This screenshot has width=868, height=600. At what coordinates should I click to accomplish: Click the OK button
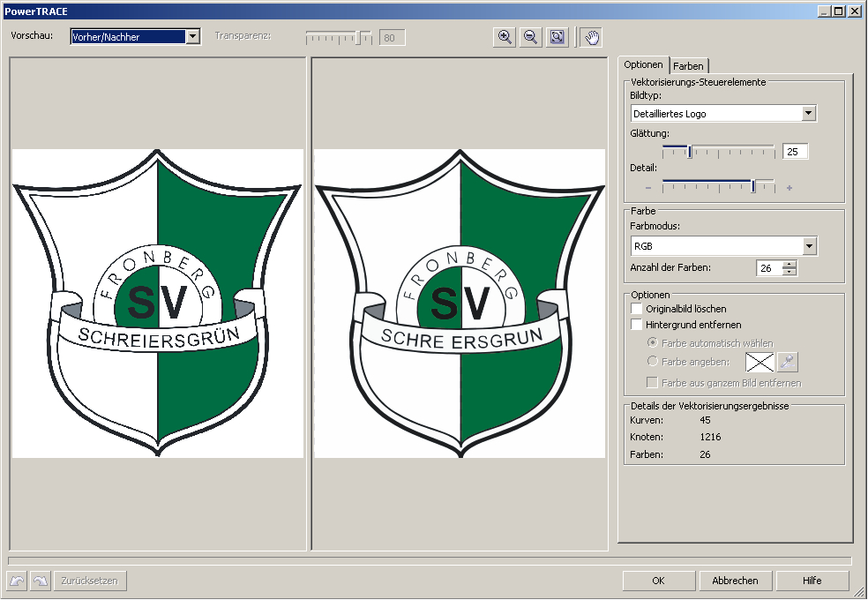click(658, 581)
